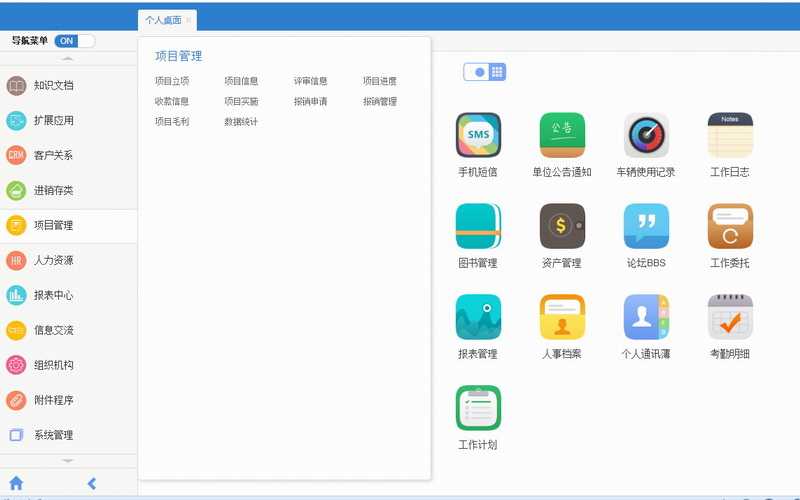This screenshot has height=500, width=800.
Task: Switch desktop view to circle mode
Action: [479, 72]
